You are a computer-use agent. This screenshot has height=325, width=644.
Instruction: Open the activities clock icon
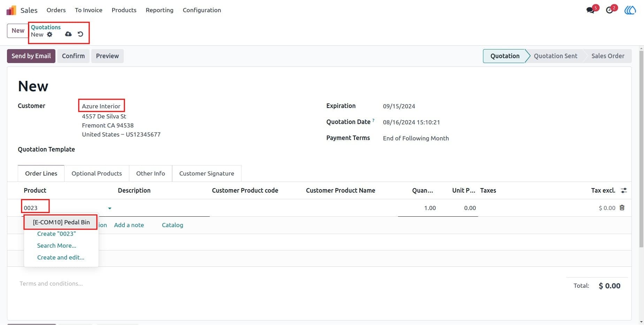click(609, 10)
